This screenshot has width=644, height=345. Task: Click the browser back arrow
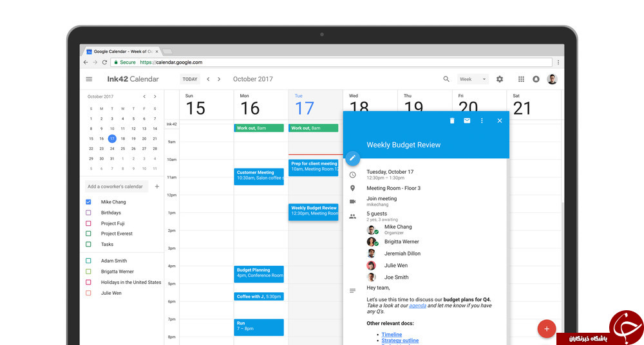86,62
